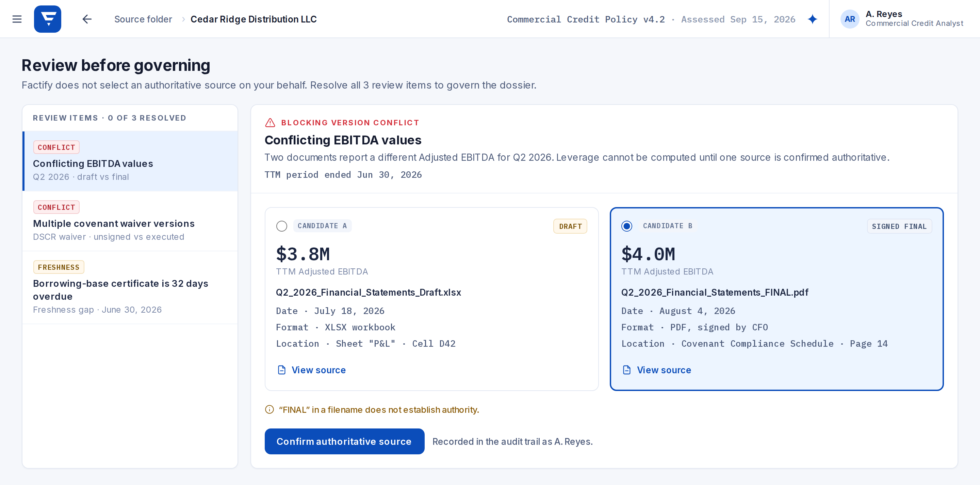Click the $4.0M EBITDA value
The width and height of the screenshot is (980, 485).
point(648,254)
